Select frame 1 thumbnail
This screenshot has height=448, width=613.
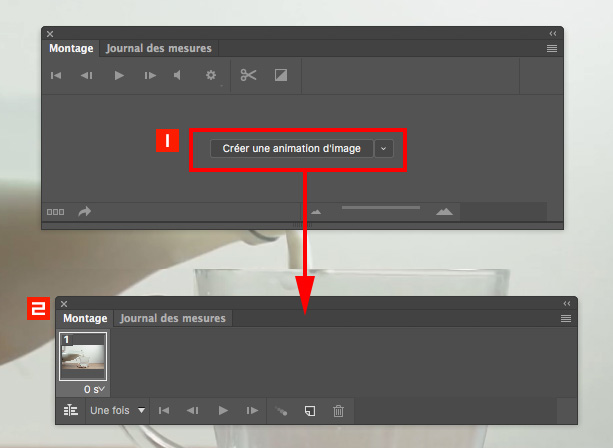click(83, 356)
